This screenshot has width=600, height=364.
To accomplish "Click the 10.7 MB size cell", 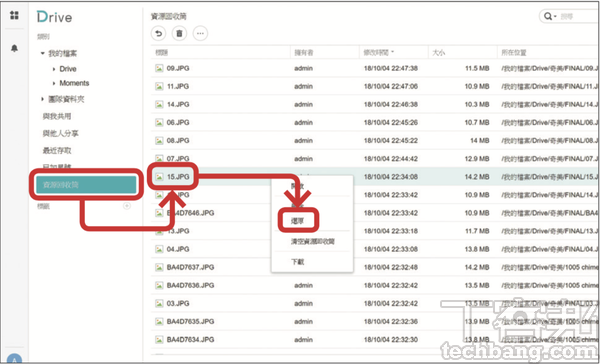I will [477, 122].
